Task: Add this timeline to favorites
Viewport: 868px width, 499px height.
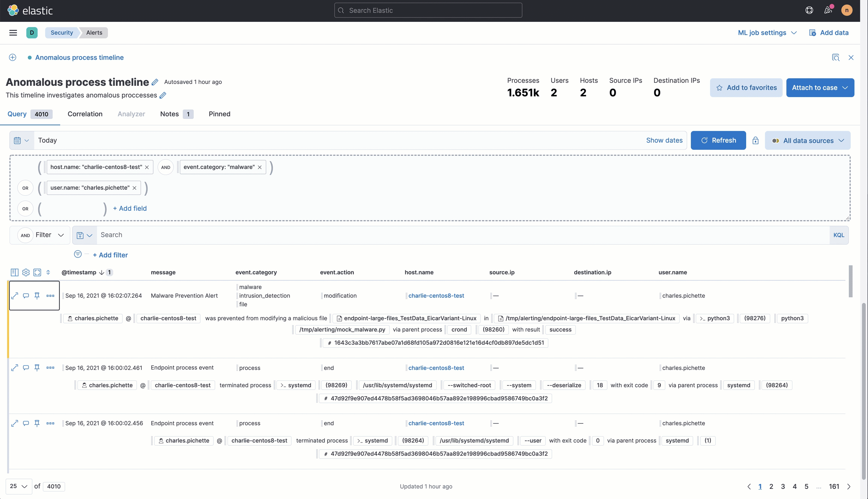Action: (746, 87)
